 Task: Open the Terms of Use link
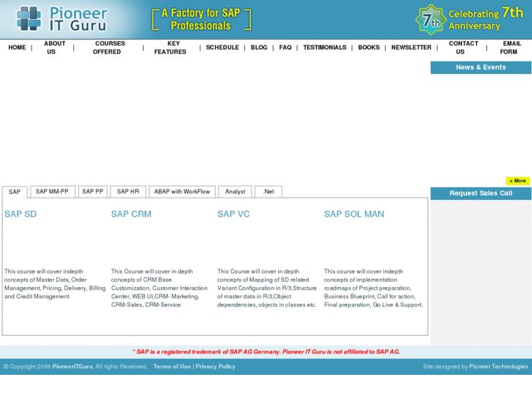(x=172, y=367)
